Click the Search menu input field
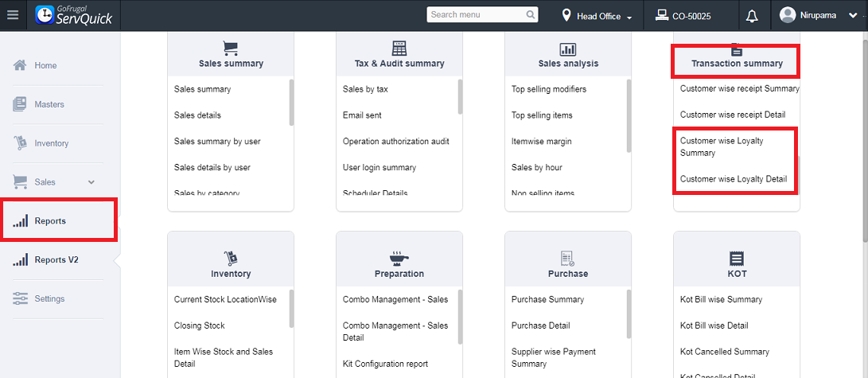 pos(475,14)
